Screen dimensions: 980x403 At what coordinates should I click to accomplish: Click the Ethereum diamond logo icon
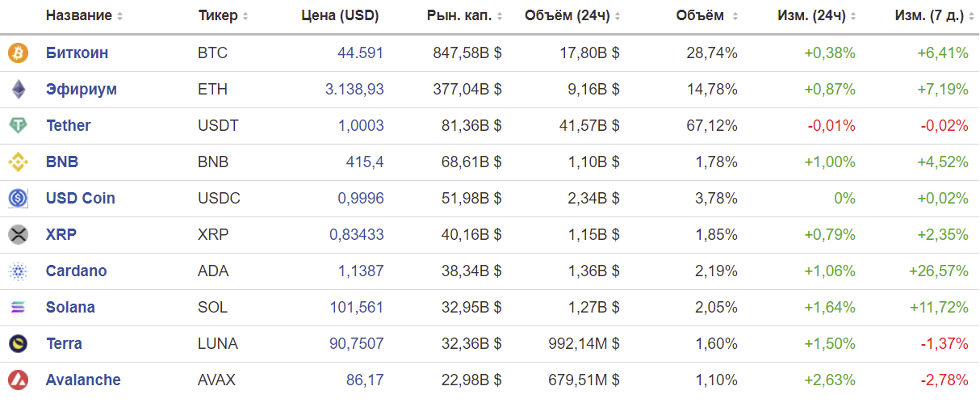[18, 90]
